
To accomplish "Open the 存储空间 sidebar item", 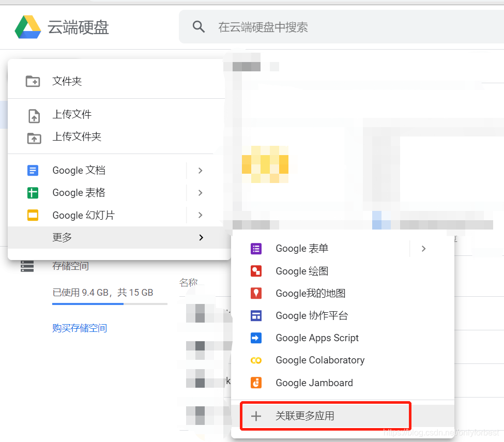I will [71, 266].
